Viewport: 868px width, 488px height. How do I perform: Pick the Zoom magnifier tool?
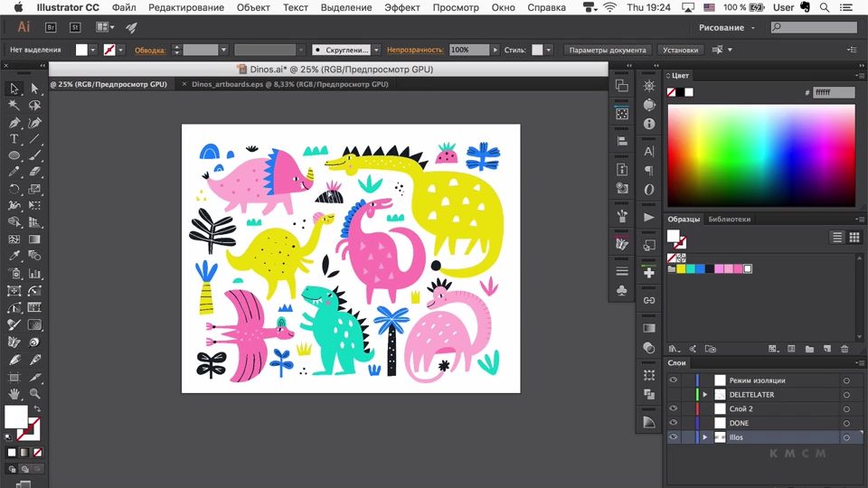coord(34,394)
